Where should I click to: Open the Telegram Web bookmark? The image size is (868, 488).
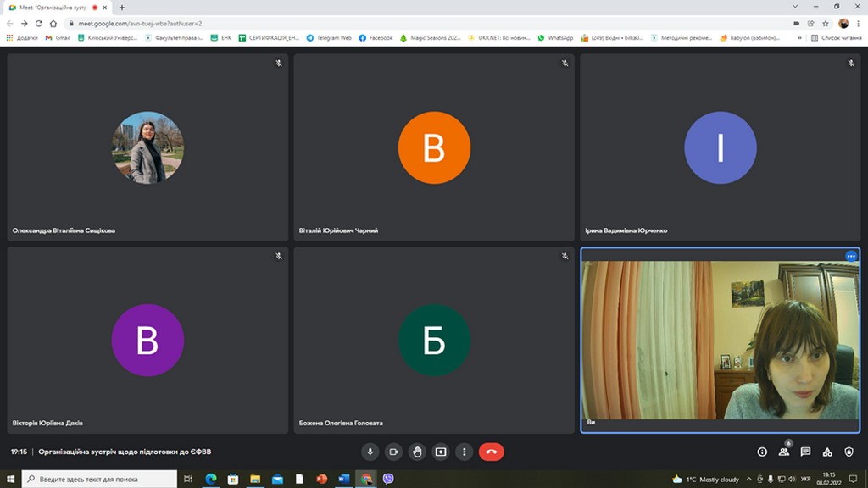click(x=329, y=38)
